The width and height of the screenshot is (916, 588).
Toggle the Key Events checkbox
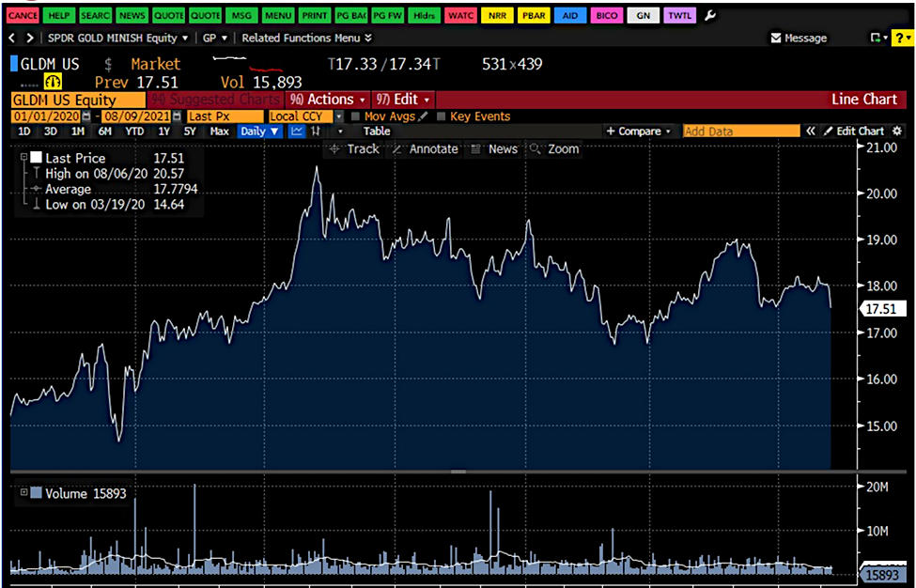(441, 116)
